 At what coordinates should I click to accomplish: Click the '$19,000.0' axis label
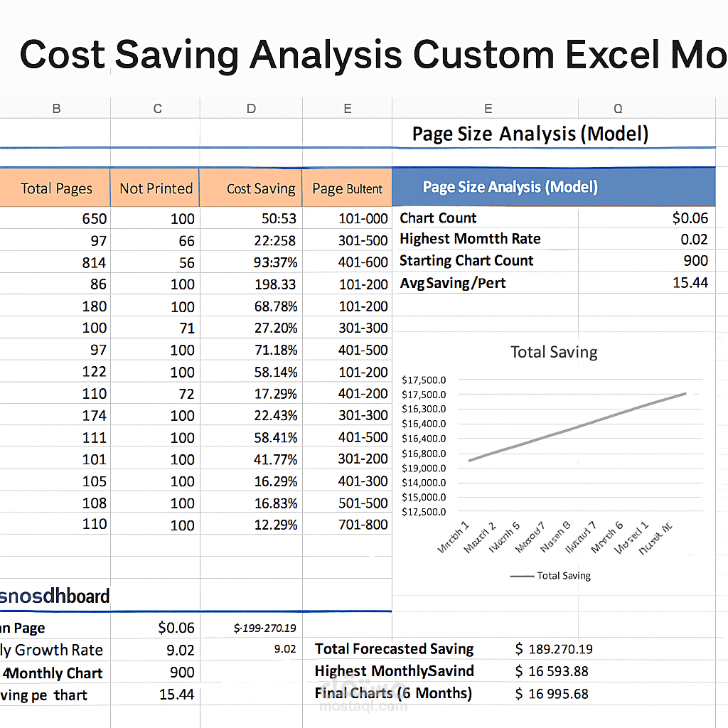click(424, 468)
